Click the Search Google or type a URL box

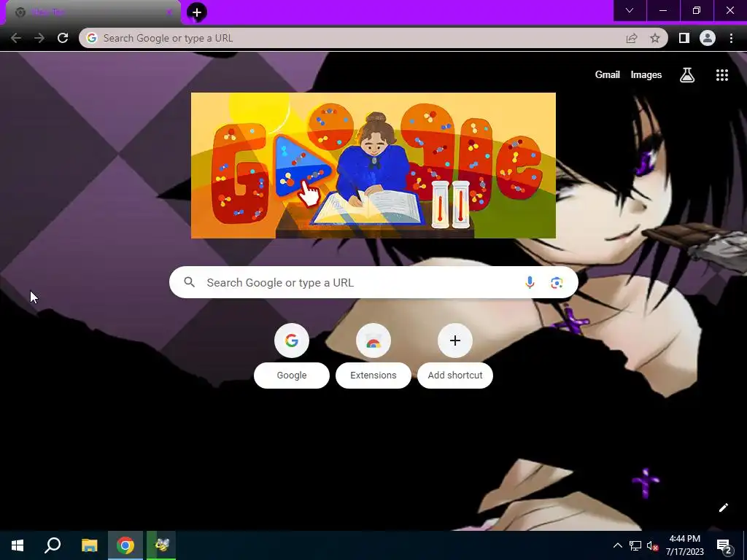point(373,282)
